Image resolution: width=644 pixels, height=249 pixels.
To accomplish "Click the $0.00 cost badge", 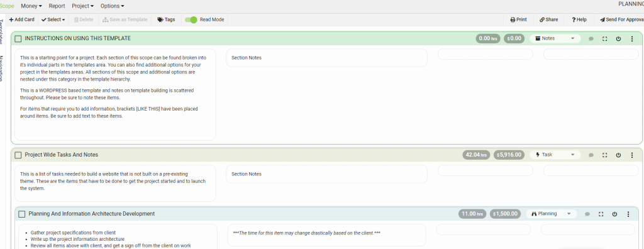I will click(x=514, y=38).
